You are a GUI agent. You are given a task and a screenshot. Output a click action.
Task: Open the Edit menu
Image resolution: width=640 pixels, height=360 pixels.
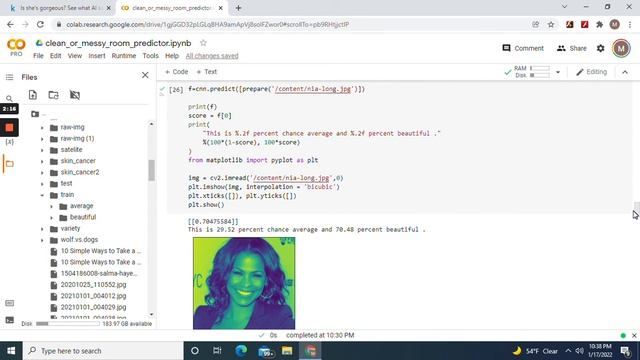(x=56, y=56)
